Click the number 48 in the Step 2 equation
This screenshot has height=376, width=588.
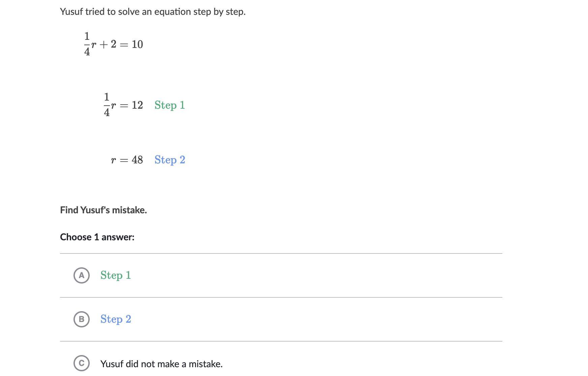137,160
